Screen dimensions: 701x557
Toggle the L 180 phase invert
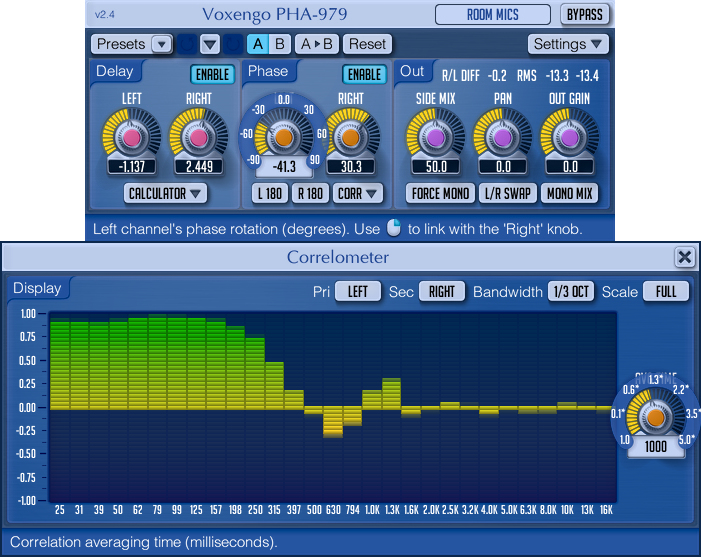click(x=270, y=194)
